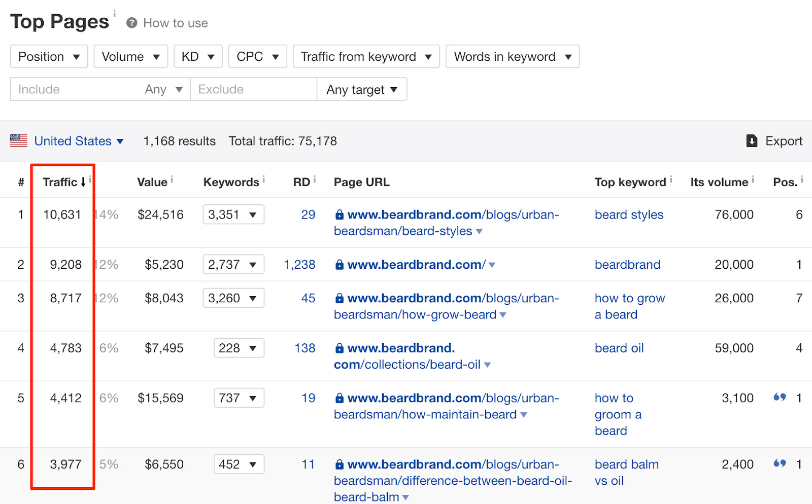
Task: Click the Export download icon
Action: click(x=752, y=141)
